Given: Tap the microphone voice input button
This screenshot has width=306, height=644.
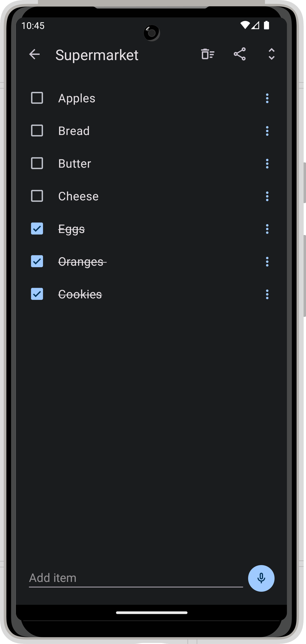Looking at the screenshot, I should (x=261, y=578).
